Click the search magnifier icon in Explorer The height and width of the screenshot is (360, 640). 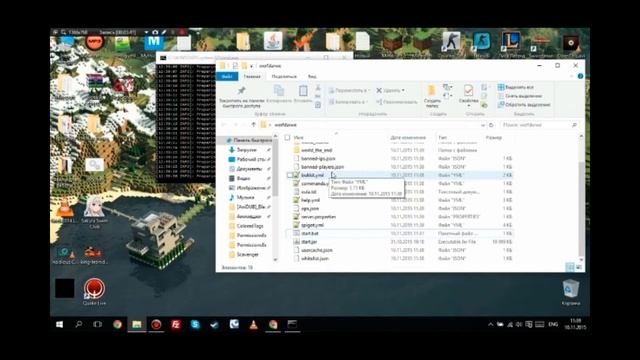click(x=574, y=125)
